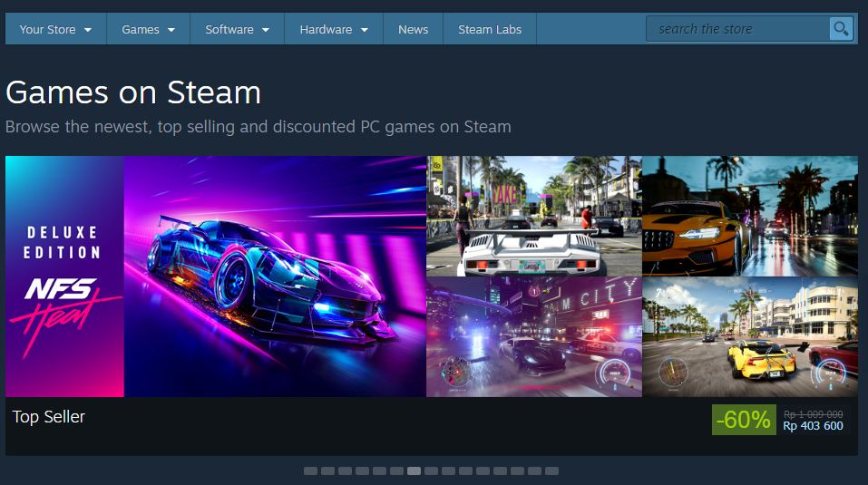This screenshot has height=485, width=868.
Task: Click the Top Seller label
Action: click(x=49, y=416)
